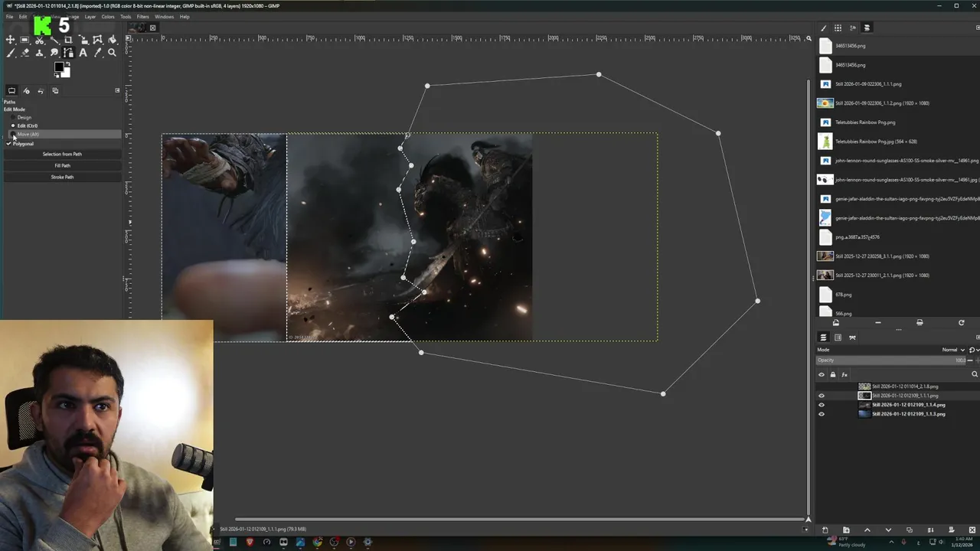Pick the Color Picker eyedropper tool
980x551 pixels.
[x=97, y=53]
